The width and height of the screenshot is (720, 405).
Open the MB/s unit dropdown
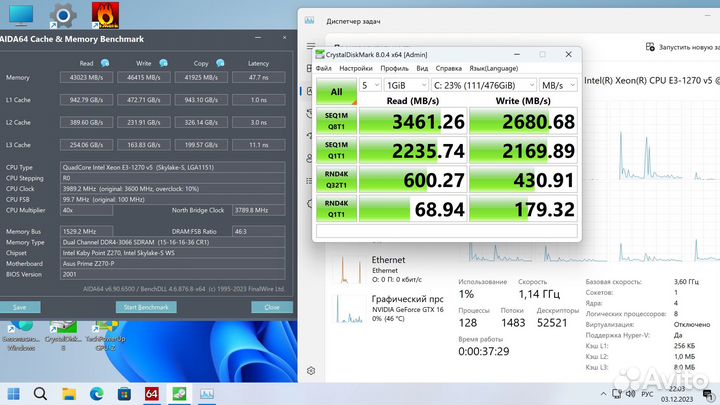click(558, 85)
